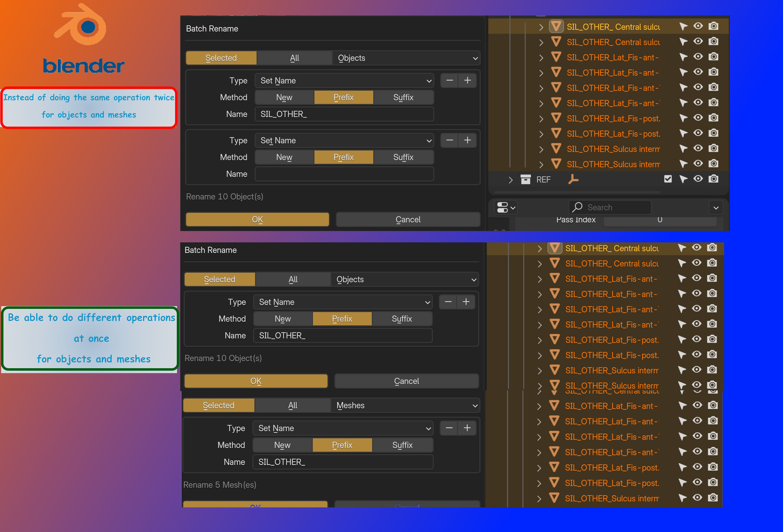Click the plus button of the first action in the two-action dialog

point(467,81)
